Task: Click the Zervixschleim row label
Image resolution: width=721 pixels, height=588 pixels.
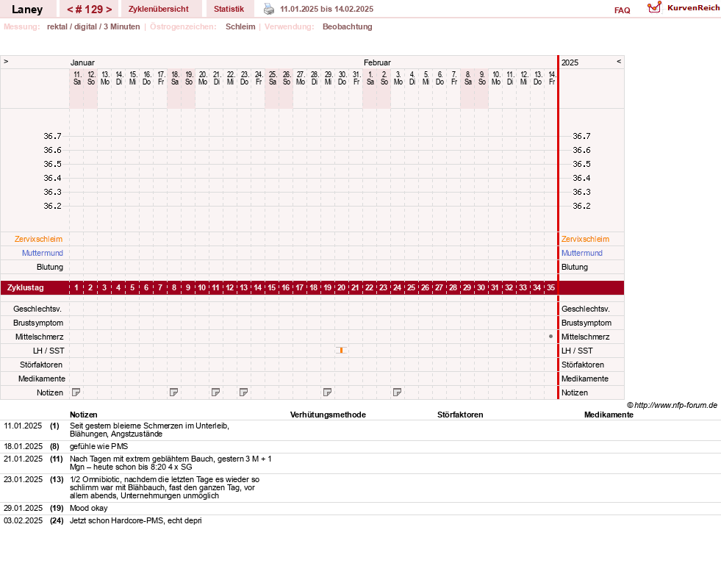Action: pos(39,239)
